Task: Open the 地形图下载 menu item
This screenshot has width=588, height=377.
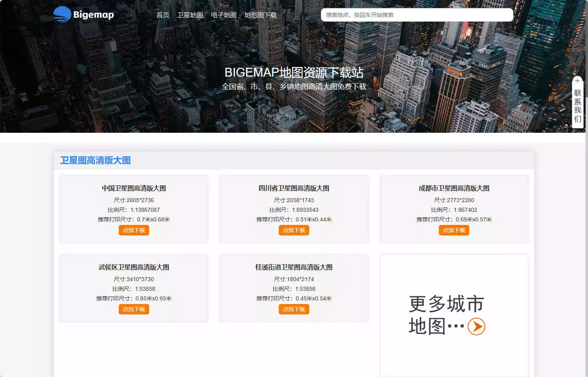Action: tap(261, 15)
